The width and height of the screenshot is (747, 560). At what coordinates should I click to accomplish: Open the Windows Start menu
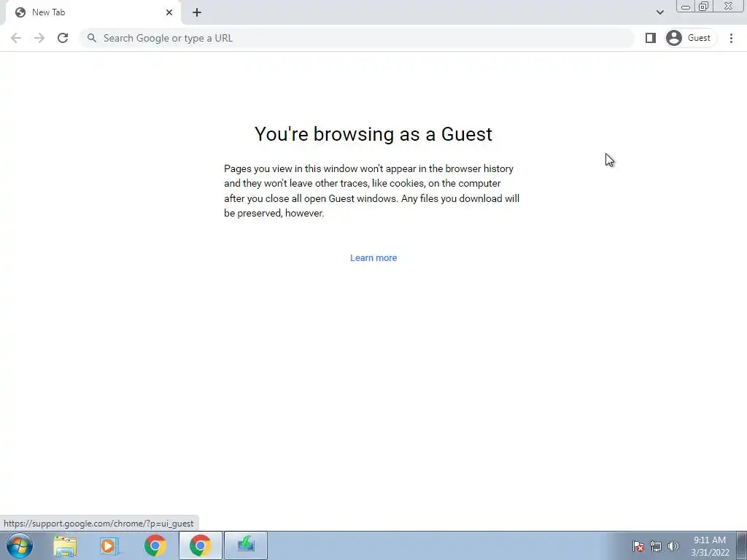coord(20,545)
